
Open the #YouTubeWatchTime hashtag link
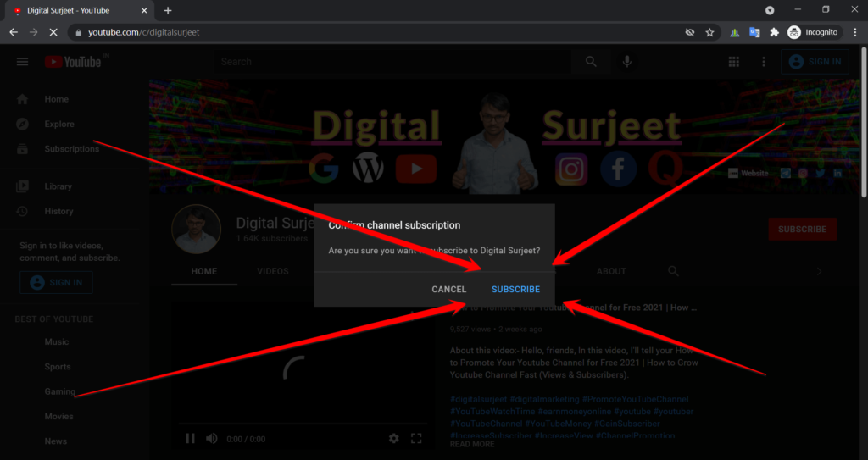(492, 411)
